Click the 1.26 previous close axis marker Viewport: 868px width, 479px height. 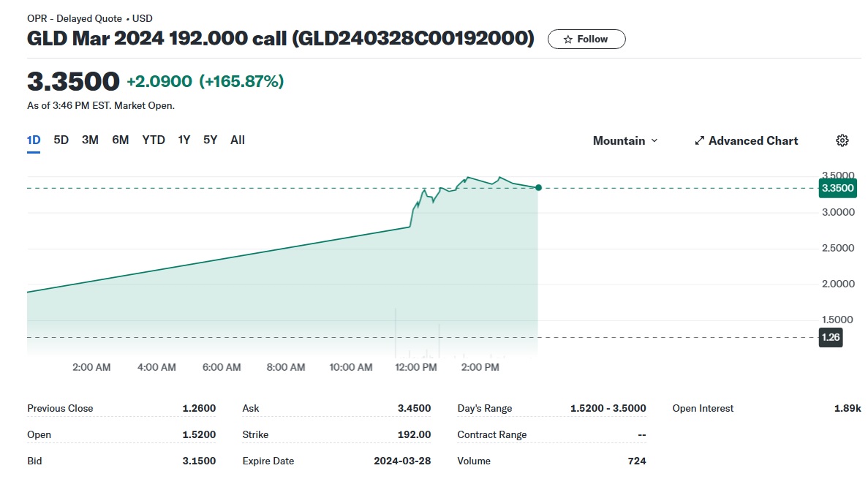click(x=831, y=337)
